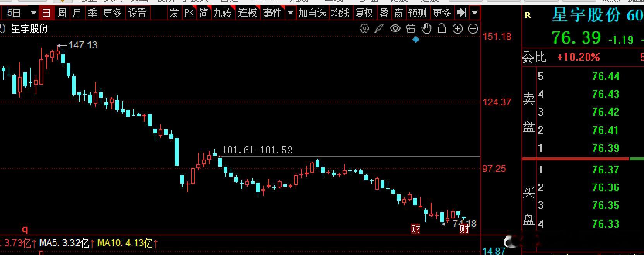This screenshot has width=644, height=255.
Task: Open chart settings gear icon
Action: 364,29
